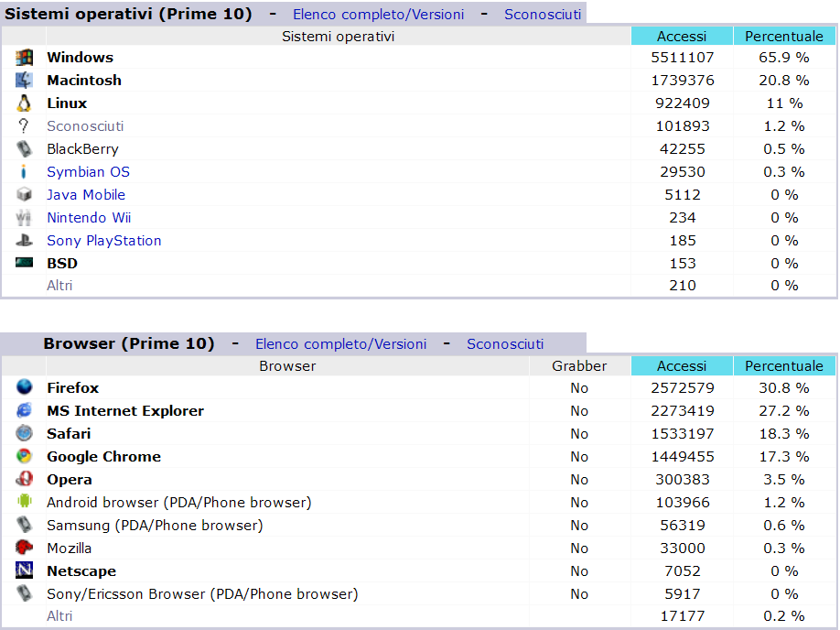Viewport: 840px width, 630px height.
Task: Click Safari percentage 18.3 %
Action: pyautogui.click(x=784, y=434)
